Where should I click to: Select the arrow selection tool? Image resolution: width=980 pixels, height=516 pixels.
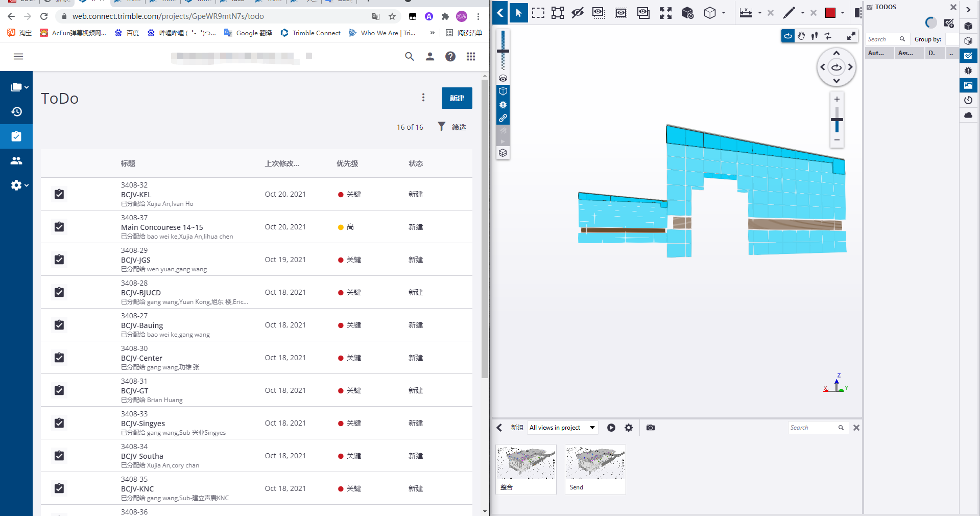518,13
